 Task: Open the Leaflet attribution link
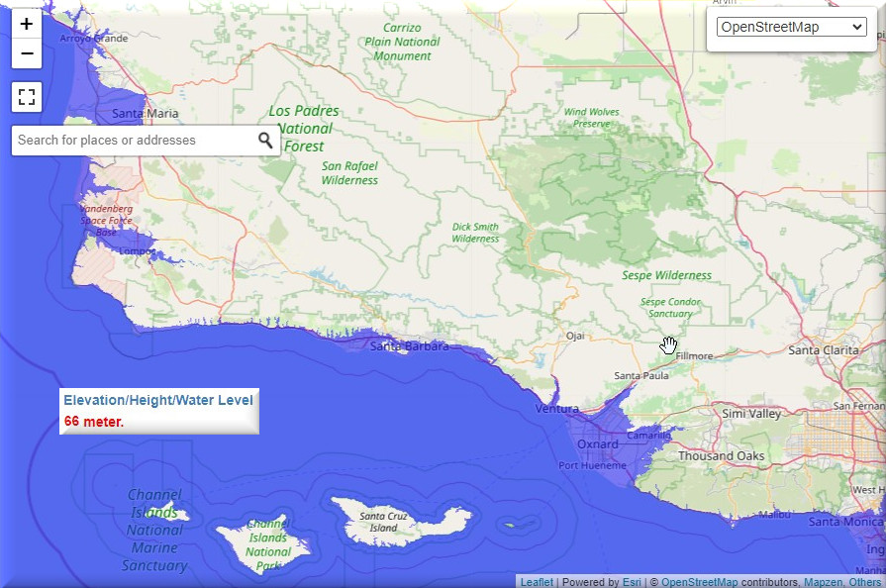tap(537, 582)
